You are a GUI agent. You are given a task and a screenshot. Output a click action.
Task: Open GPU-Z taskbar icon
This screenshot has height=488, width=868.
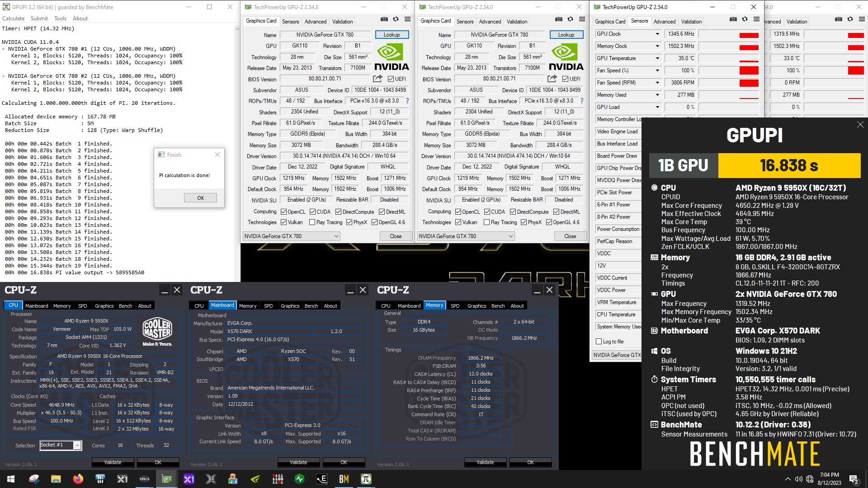tap(167, 479)
